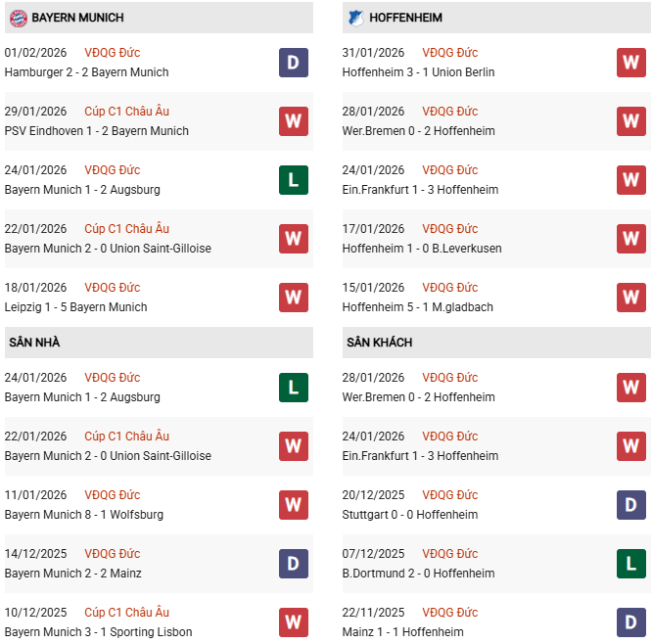Screen dimensions: 652x644
Task: Click the W badge for Leipzig match
Action: pyautogui.click(x=293, y=298)
